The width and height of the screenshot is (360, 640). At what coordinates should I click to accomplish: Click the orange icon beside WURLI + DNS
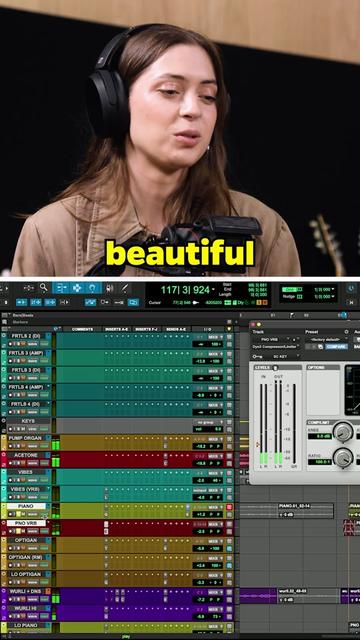click(48, 591)
